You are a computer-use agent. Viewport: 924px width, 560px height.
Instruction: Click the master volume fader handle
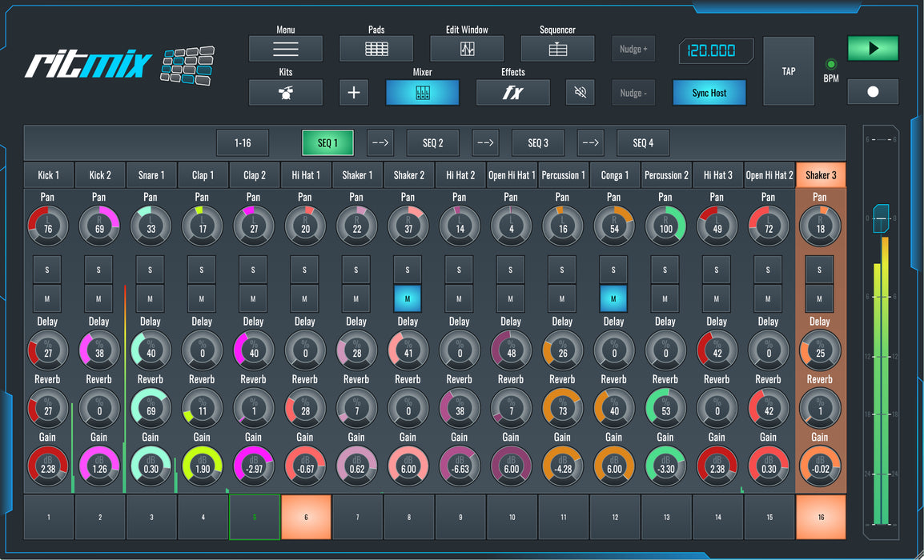click(x=881, y=218)
